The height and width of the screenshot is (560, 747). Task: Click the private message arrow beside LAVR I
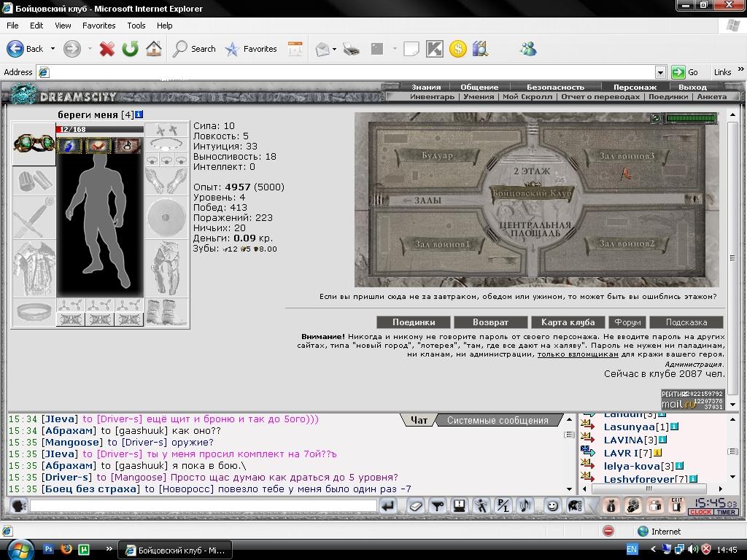tap(588, 452)
